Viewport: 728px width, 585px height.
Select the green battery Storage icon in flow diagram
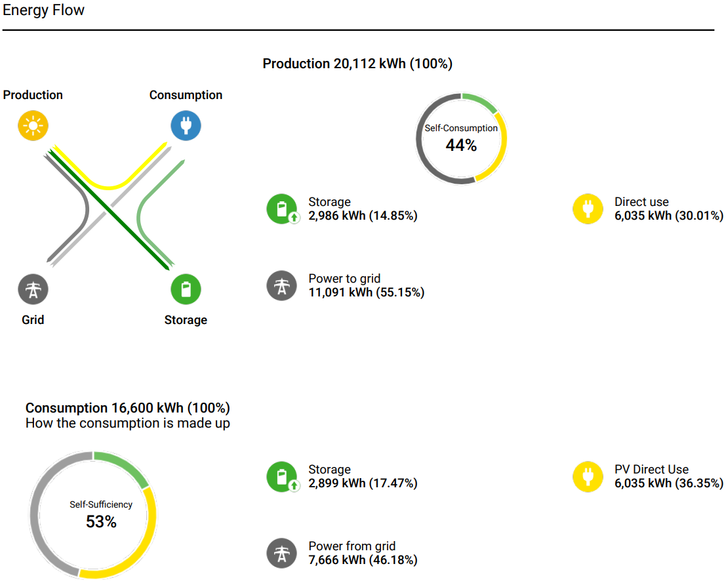[x=186, y=289]
